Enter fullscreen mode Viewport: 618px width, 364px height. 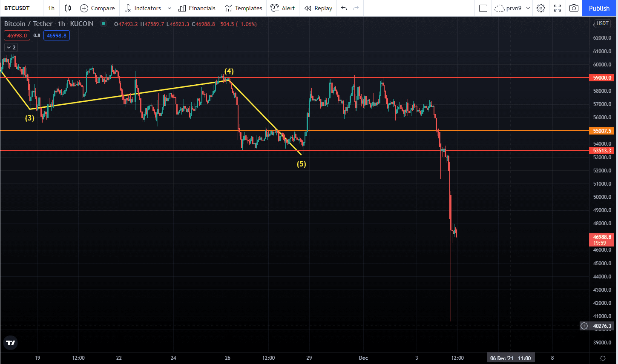tap(557, 8)
